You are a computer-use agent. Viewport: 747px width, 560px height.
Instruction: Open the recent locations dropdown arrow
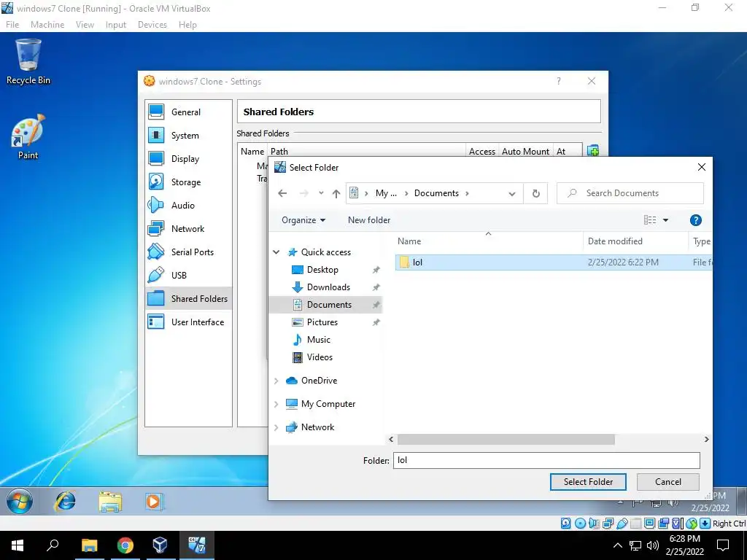click(x=321, y=193)
